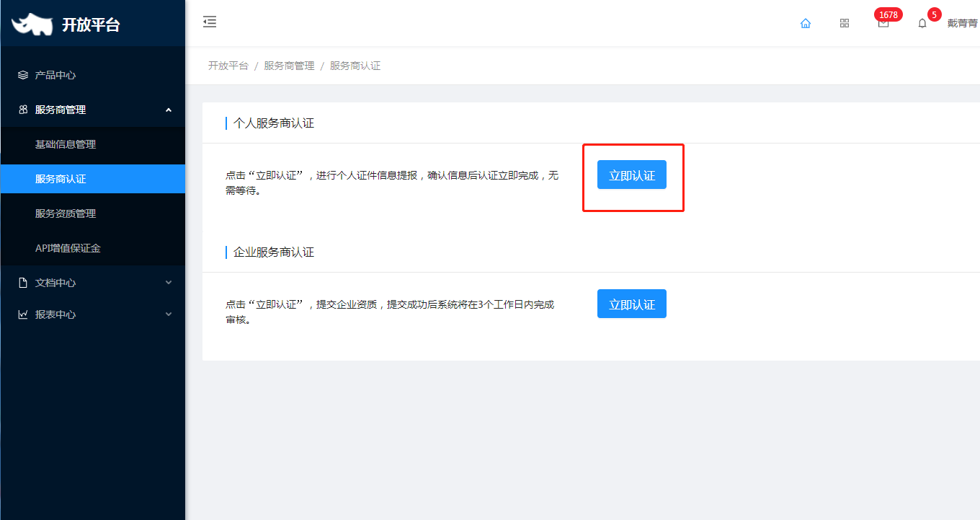The height and width of the screenshot is (520, 980).
Task: Click 服务商管理 breadcrumb link
Action: point(289,66)
